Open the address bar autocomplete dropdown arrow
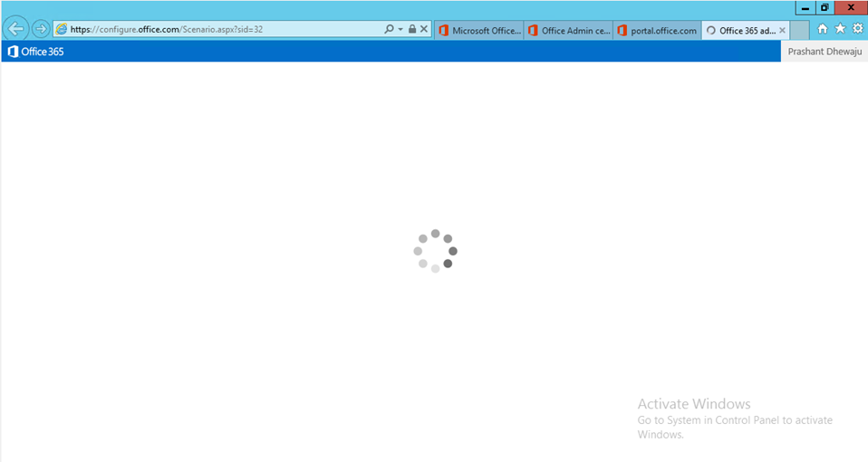The width and height of the screenshot is (868, 462). tap(400, 29)
